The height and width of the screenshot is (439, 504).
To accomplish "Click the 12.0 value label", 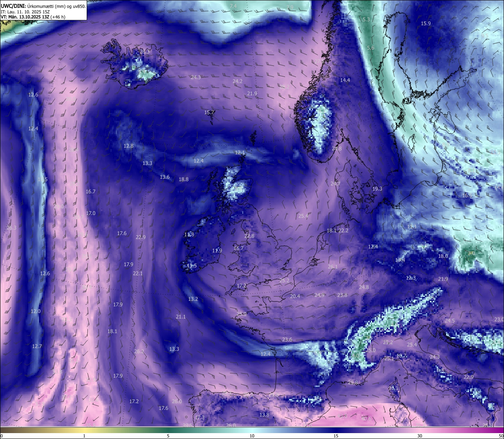I will tap(35, 311).
